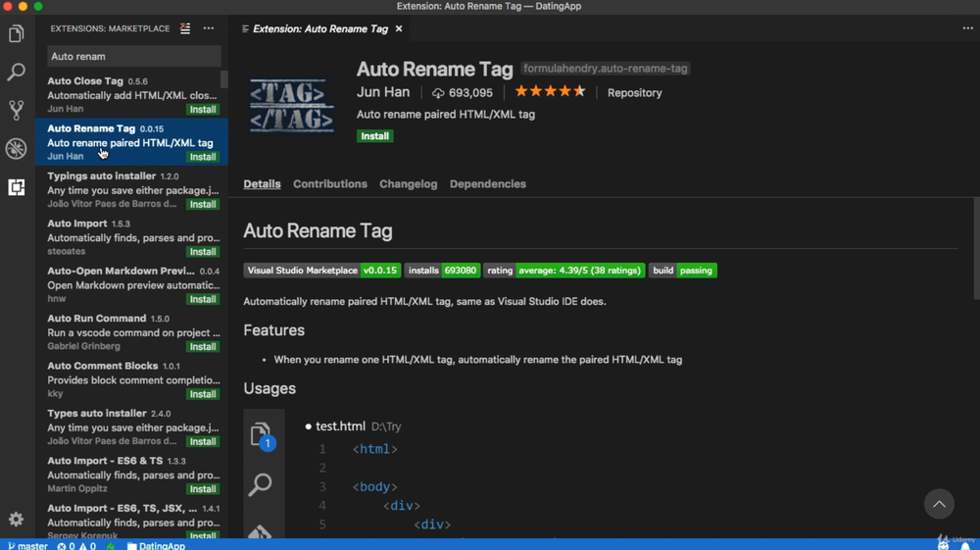Viewport: 980px width, 550px height.
Task: Open the Debug view
Action: pyautogui.click(x=16, y=148)
